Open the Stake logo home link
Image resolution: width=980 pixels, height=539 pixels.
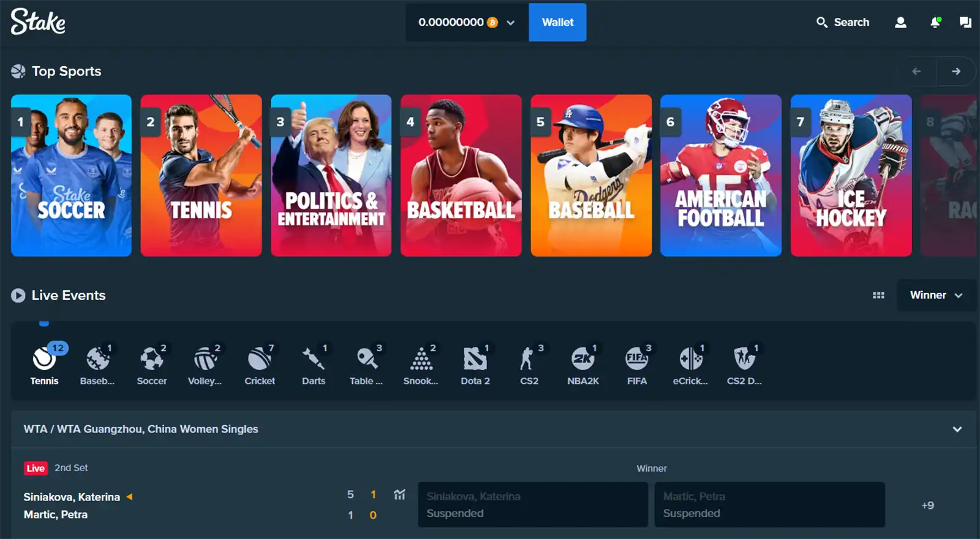38,21
